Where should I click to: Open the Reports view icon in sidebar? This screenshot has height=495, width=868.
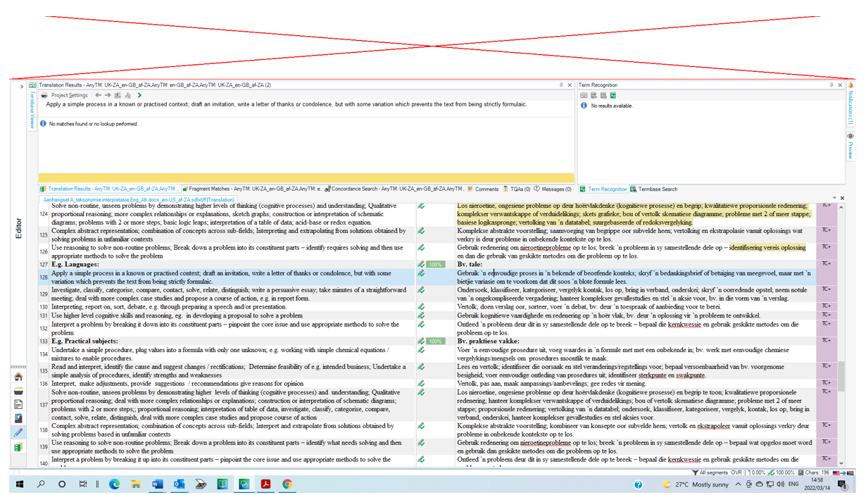point(18,419)
